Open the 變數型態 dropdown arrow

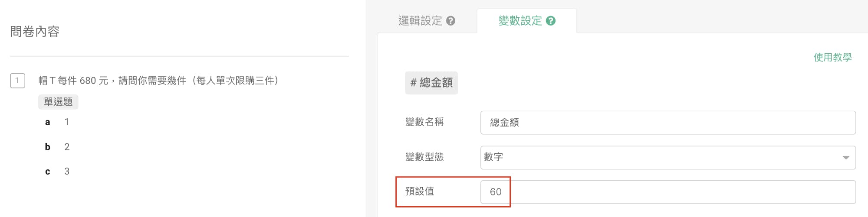point(845,158)
